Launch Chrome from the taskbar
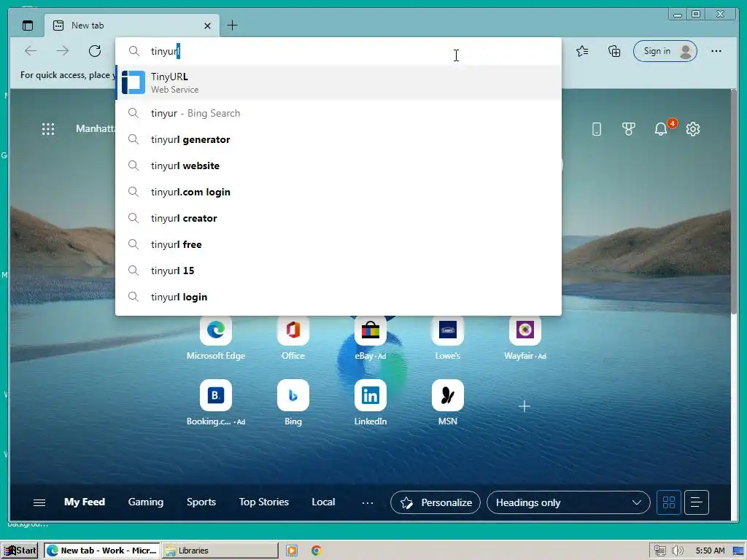This screenshot has width=747, height=560. click(317, 551)
